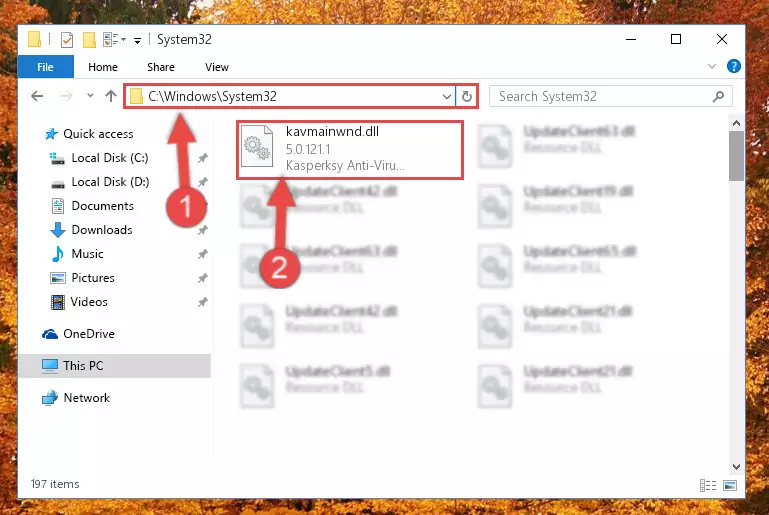This screenshot has width=769, height=515.
Task: Go up one folder level
Action: [x=111, y=96]
